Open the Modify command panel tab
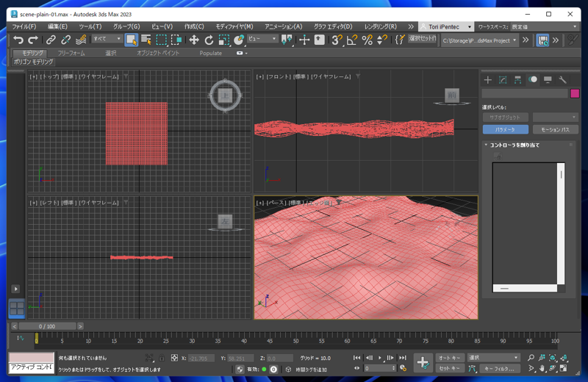Viewport: 588px width, 382px height. coord(503,79)
